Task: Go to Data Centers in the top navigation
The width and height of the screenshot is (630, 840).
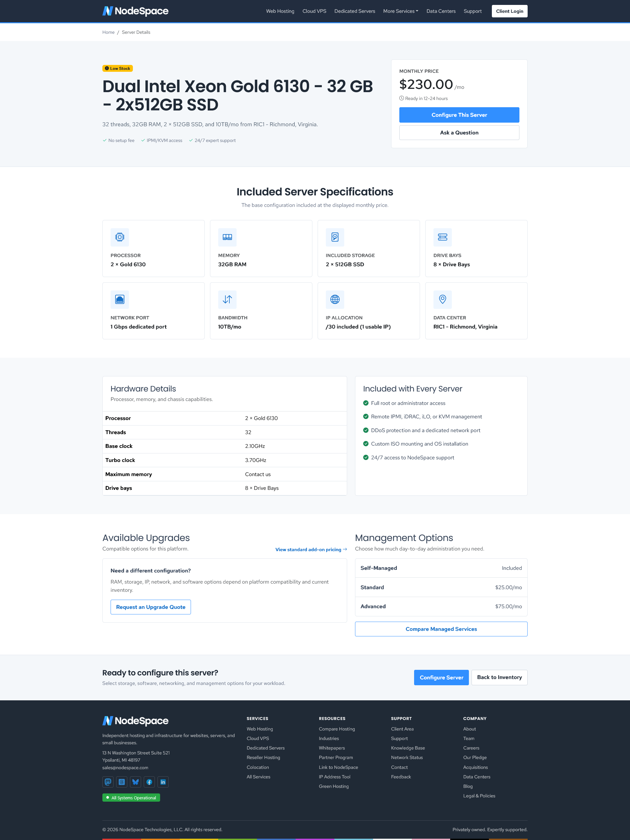Action: (441, 11)
